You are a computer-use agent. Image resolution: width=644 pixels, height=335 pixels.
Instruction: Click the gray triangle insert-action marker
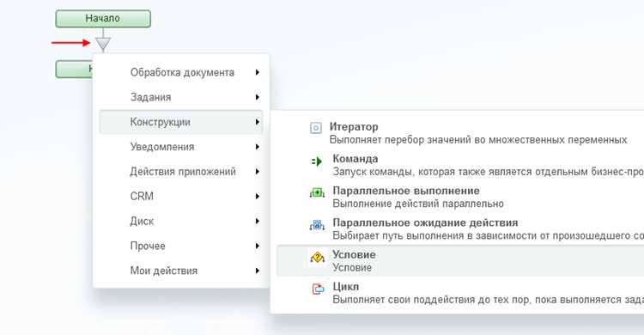103,43
